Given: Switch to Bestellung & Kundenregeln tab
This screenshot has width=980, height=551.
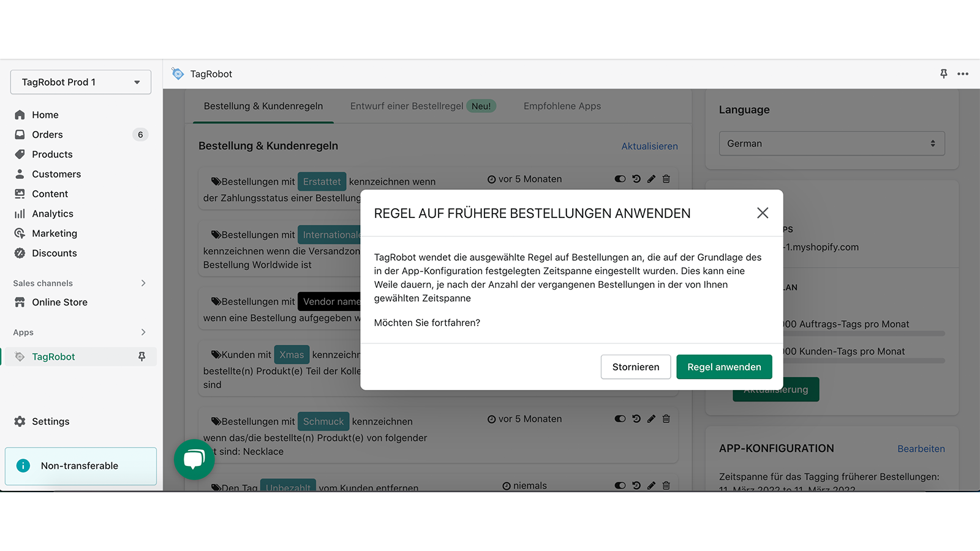Looking at the screenshot, I should [263, 106].
